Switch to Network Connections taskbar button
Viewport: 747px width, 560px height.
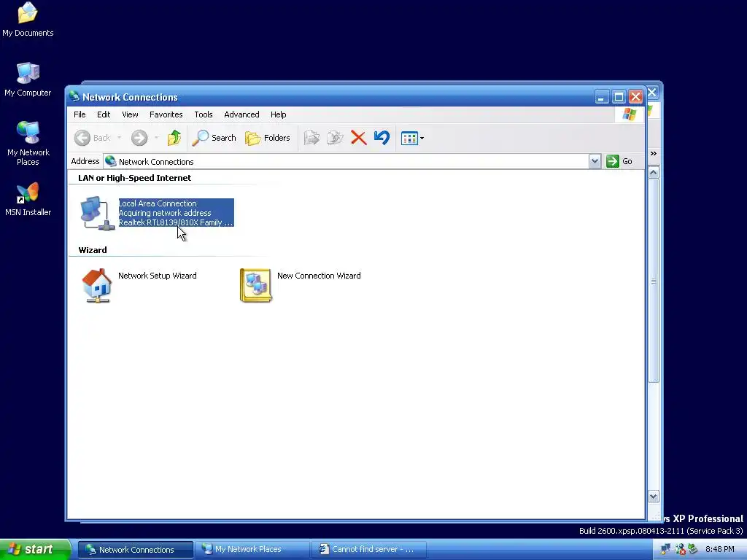[136, 550]
